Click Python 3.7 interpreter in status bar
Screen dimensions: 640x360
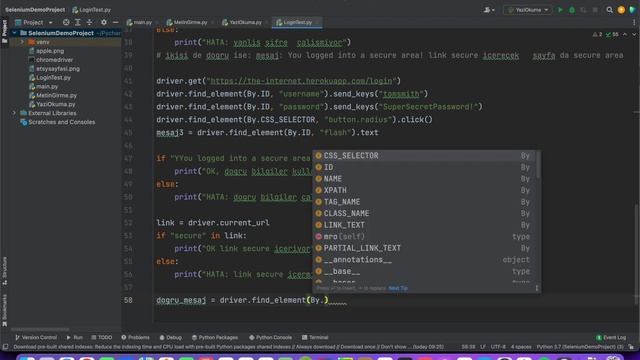[580, 347]
